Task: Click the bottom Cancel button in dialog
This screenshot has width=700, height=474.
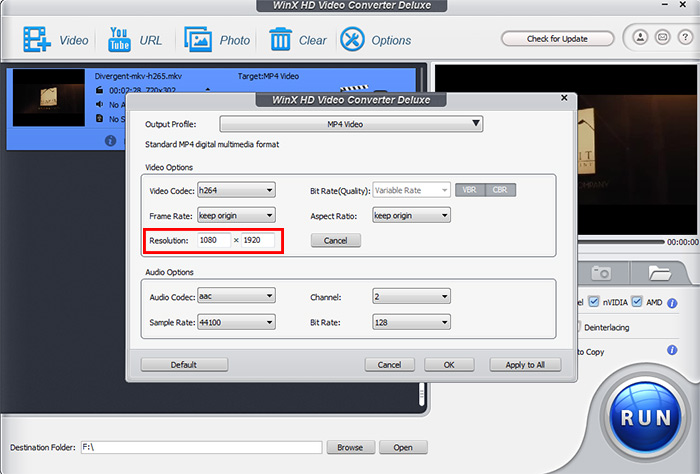Action: pyautogui.click(x=389, y=365)
